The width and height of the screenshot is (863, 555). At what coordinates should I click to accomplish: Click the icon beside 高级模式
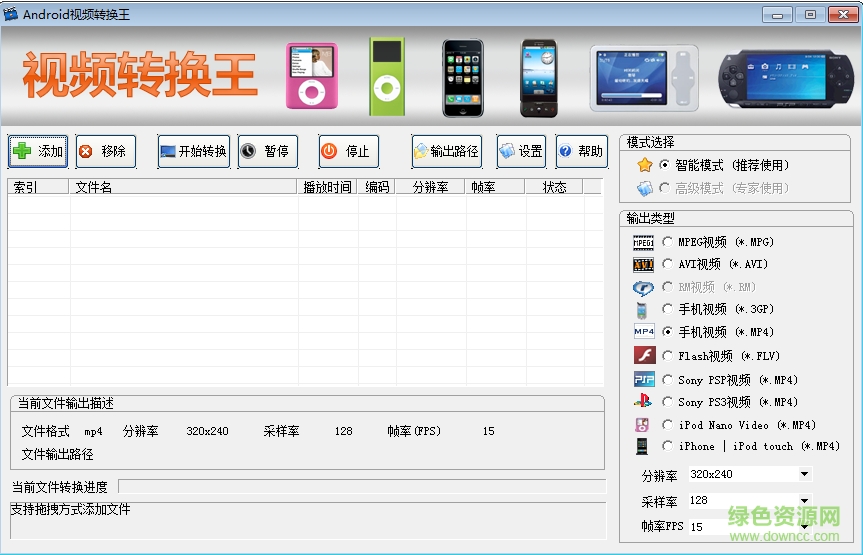point(644,189)
